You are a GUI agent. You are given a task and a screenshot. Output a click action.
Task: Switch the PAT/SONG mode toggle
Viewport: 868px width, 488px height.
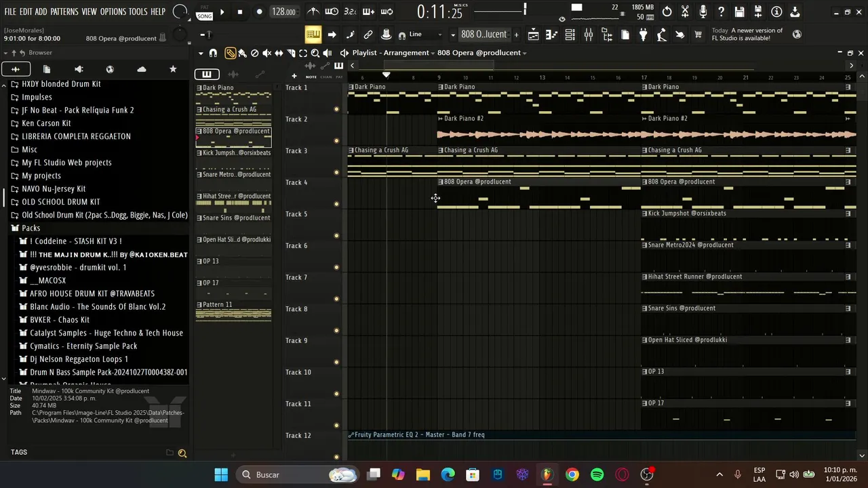tap(204, 12)
